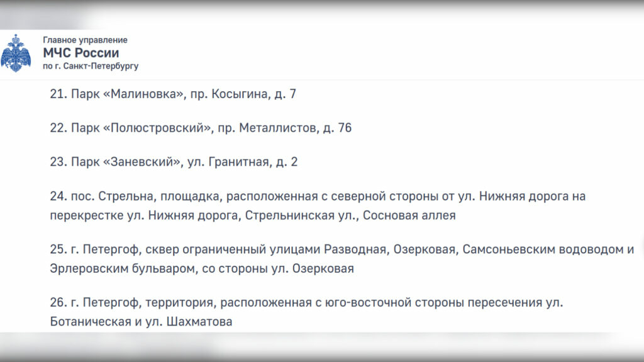
Task: Click the address "ул. Гранитная, д. 2"
Action: pos(243,162)
